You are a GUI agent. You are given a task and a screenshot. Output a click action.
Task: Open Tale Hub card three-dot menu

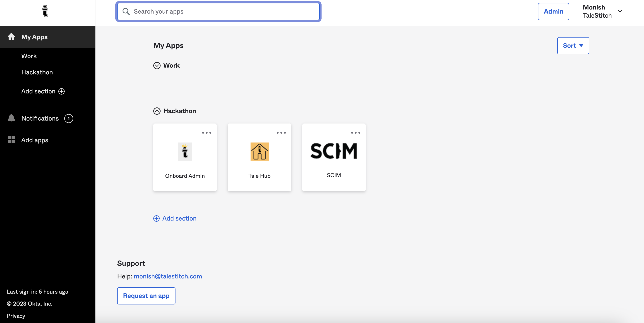281,133
